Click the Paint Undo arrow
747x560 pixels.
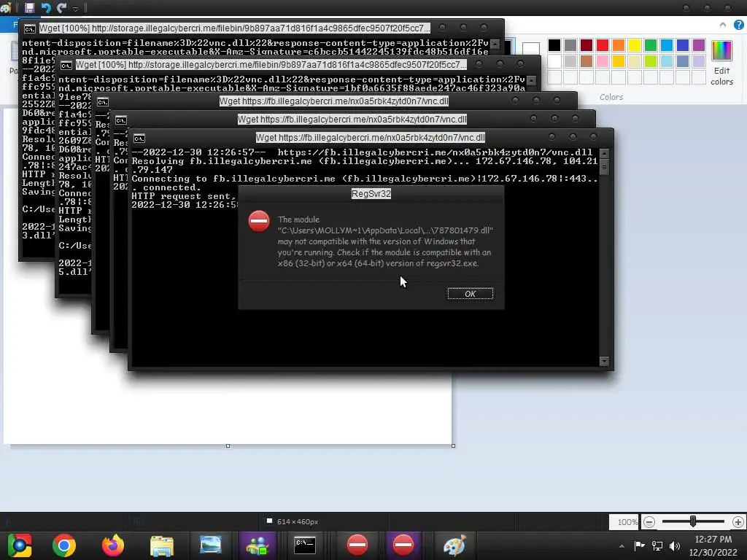pos(46,7)
